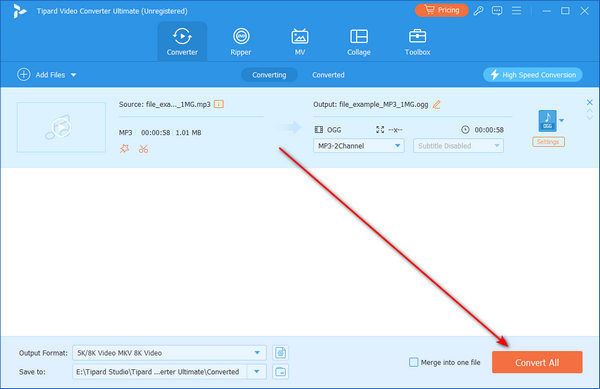
Task: Click the resolution icon next to --x--
Action: (x=380, y=130)
